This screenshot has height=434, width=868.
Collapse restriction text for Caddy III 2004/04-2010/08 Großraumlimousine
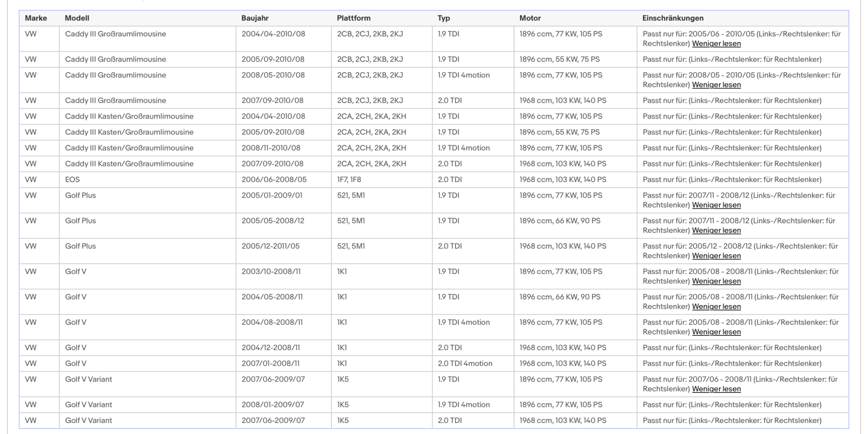coord(716,44)
